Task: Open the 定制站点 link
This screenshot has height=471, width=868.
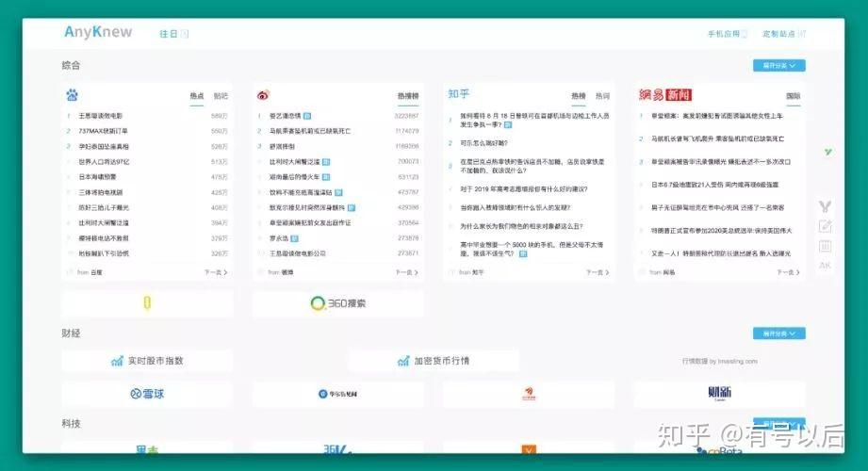Action: (x=784, y=34)
